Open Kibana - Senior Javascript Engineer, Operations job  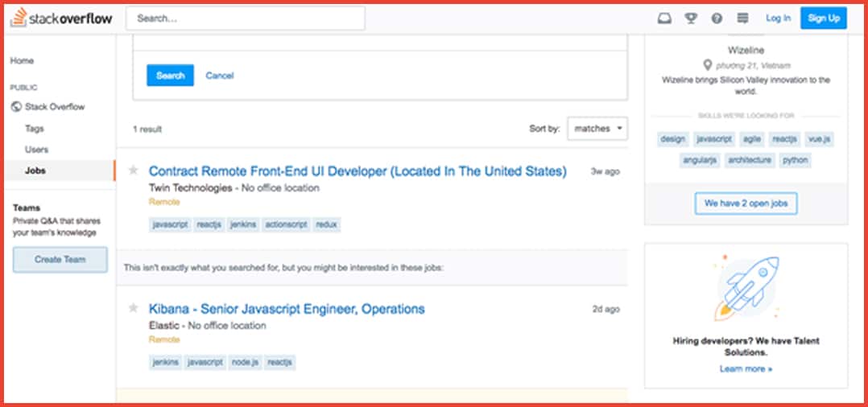(287, 309)
